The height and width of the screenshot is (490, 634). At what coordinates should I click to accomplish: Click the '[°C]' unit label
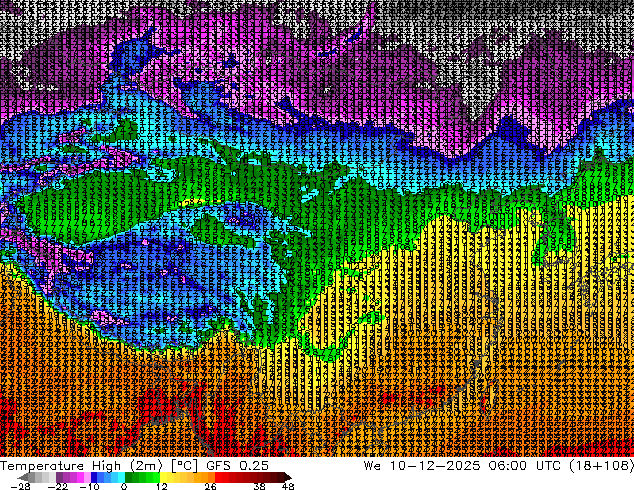click(x=184, y=466)
